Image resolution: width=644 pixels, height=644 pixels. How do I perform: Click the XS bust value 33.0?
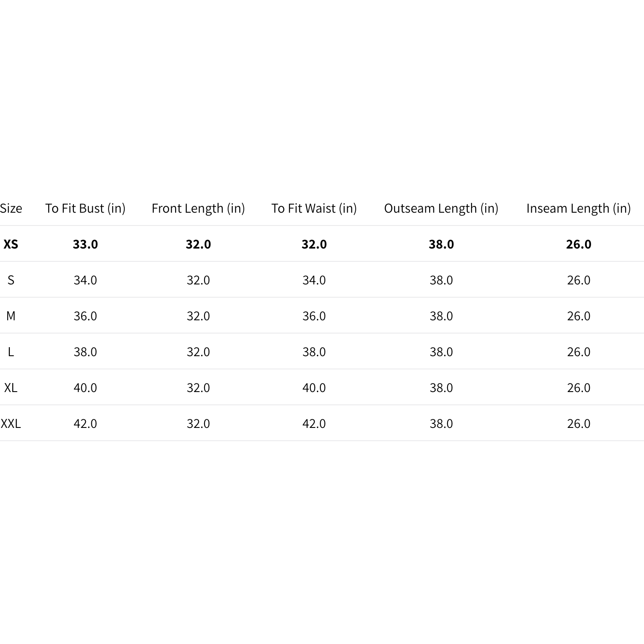coord(85,244)
